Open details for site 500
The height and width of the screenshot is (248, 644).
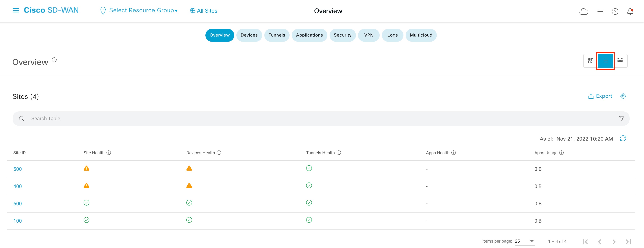coord(17,169)
